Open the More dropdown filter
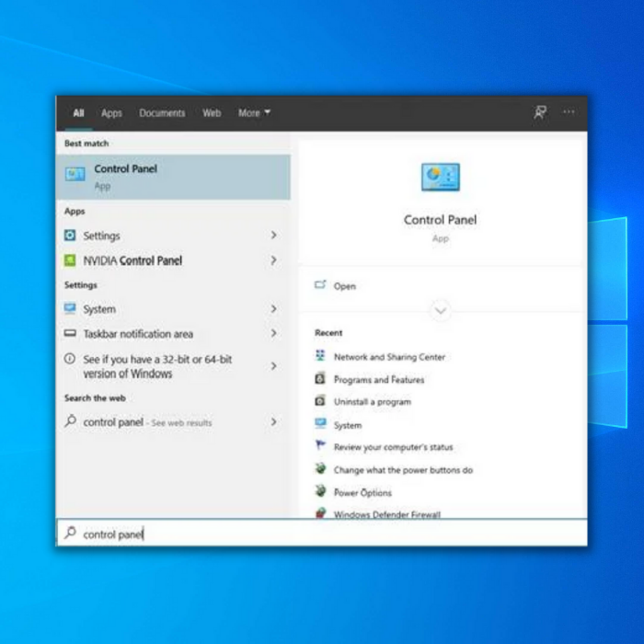This screenshot has height=644, width=644. tap(254, 113)
